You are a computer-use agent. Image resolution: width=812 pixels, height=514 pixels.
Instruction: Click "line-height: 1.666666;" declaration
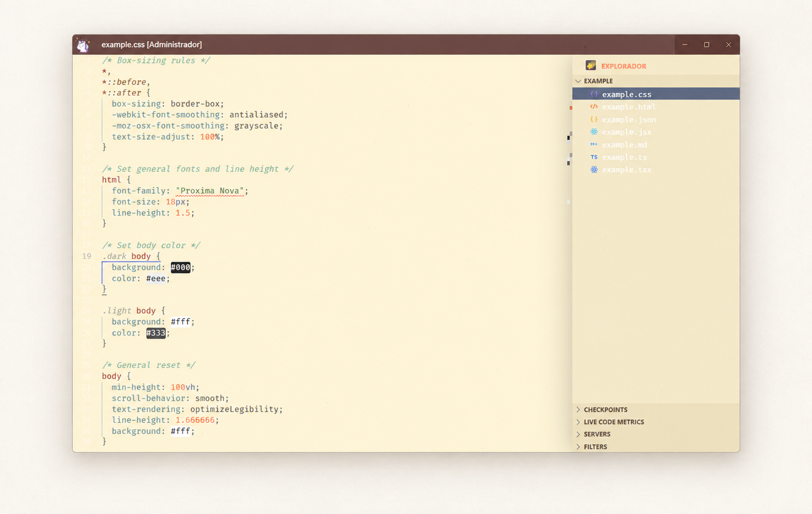[165, 420]
